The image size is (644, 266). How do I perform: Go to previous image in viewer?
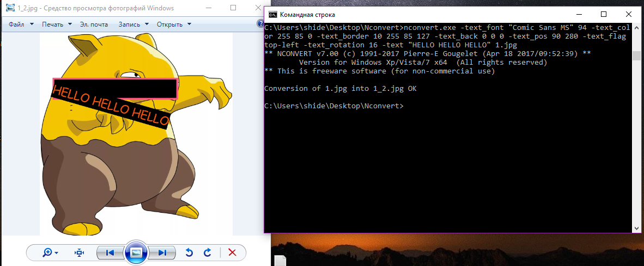110,253
